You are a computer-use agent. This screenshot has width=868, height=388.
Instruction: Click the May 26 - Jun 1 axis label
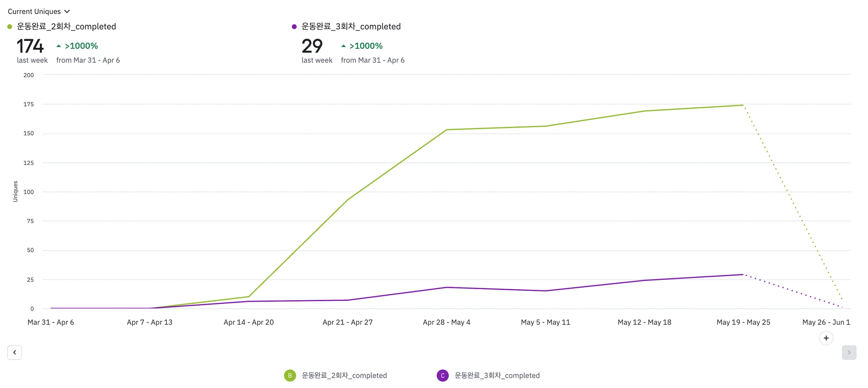tap(826, 322)
